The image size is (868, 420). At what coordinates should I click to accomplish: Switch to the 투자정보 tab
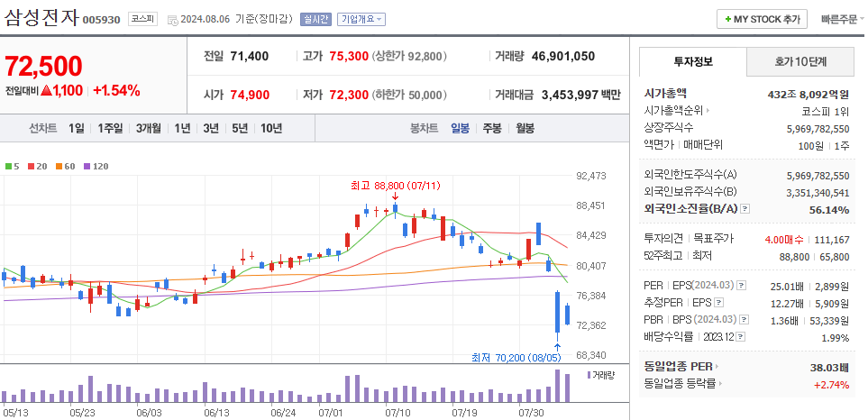tap(693, 61)
